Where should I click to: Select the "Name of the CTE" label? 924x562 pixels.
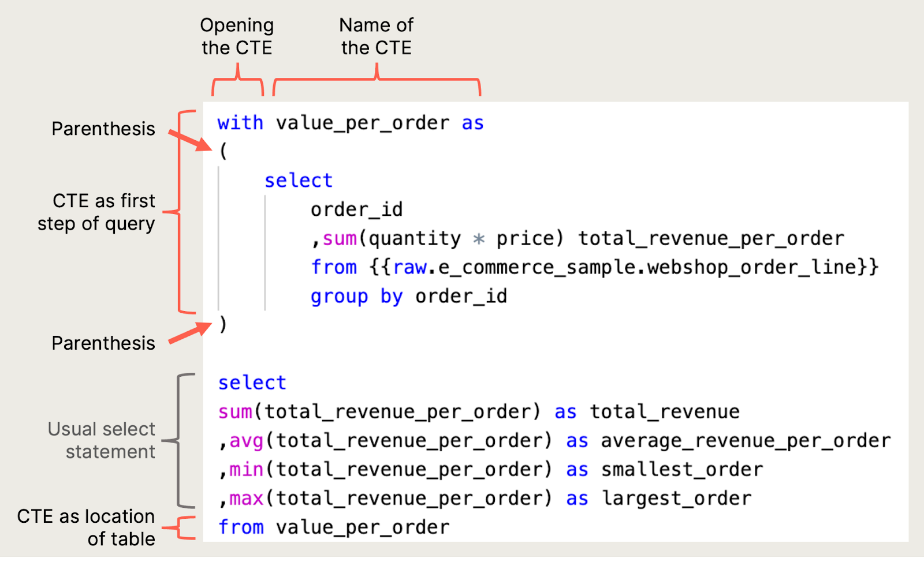click(376, 36)
